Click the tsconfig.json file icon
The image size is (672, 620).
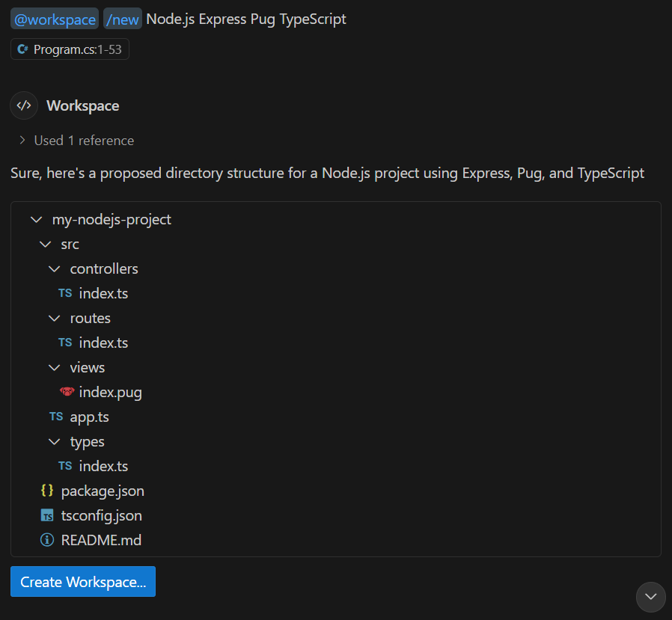[x=47, y=515]
